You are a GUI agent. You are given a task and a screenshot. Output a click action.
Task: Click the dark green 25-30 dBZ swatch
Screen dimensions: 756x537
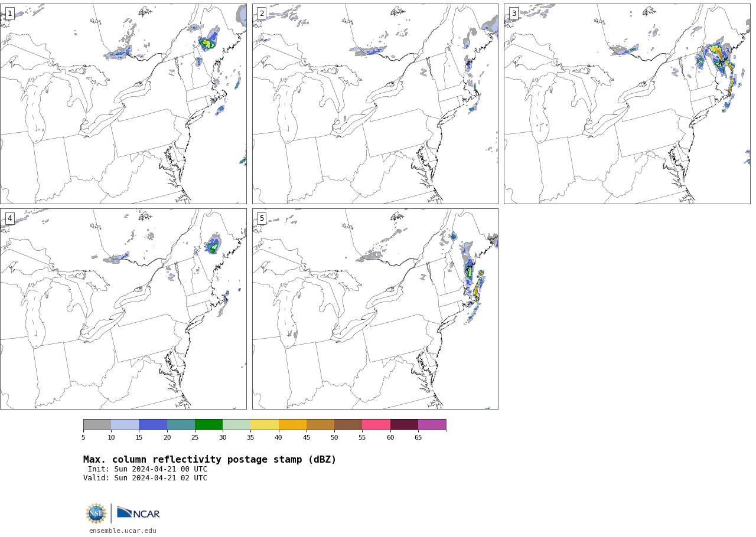click(209, 425)
